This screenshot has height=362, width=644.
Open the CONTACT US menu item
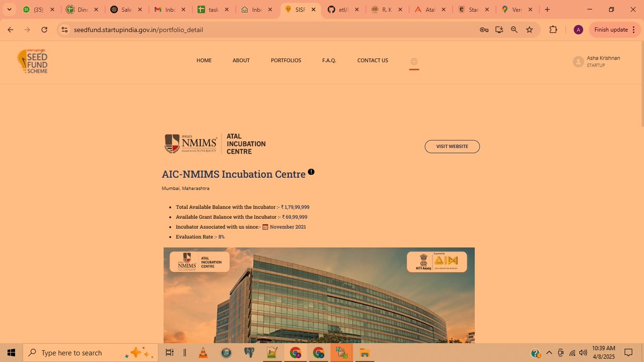[372, 61]
